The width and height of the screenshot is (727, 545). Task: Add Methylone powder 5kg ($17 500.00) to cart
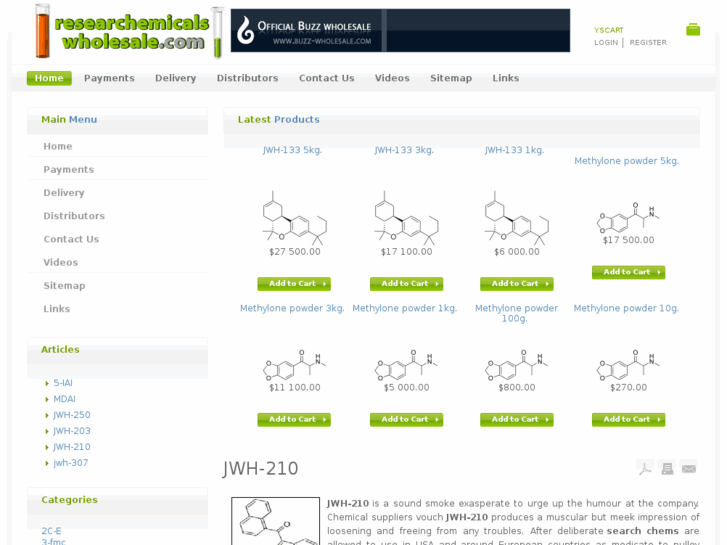(628, 272)
